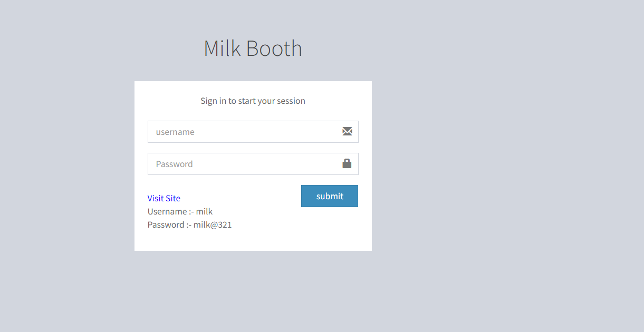
Task: Click the Username :- milk hint text
Action: click(x=180, y=211)
